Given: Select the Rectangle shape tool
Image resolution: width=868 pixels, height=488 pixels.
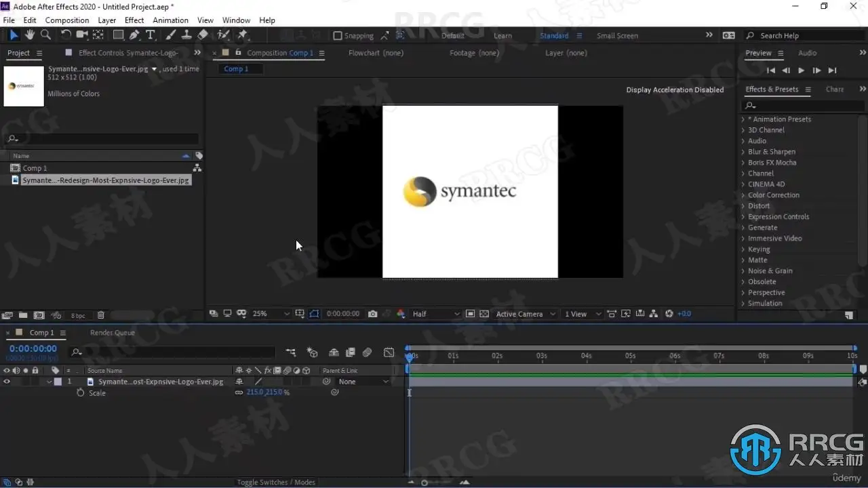Looking at the screenshot, I should coord(118,35).
